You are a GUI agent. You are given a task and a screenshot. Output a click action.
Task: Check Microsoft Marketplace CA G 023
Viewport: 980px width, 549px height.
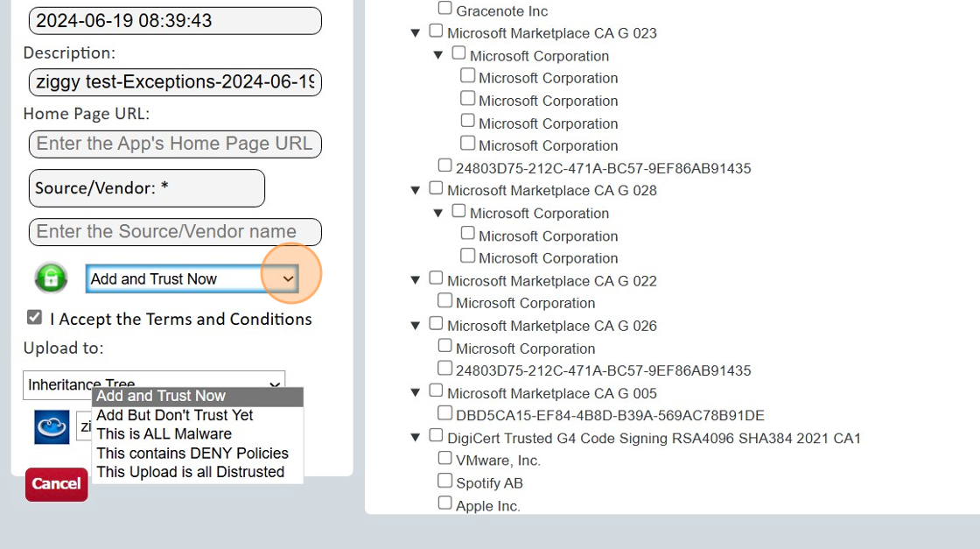pyautogui.click(x=435, y=30)
